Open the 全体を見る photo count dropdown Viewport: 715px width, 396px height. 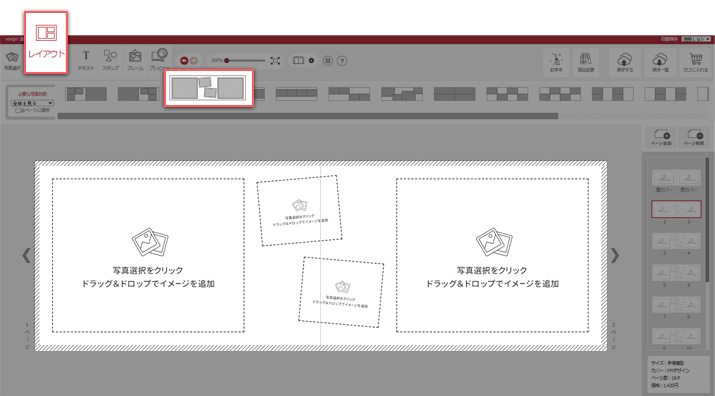click(32, 103)
